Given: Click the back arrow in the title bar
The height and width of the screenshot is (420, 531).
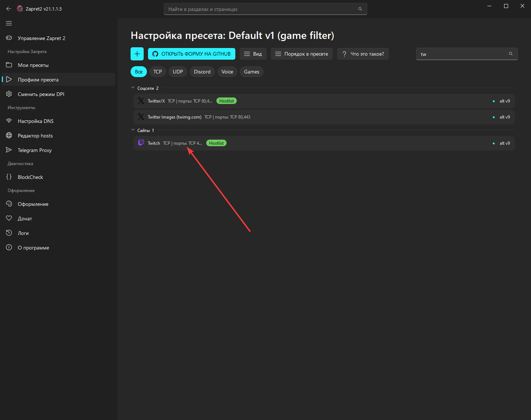Looking at the screenshot, I should click(x=9, y=9).
